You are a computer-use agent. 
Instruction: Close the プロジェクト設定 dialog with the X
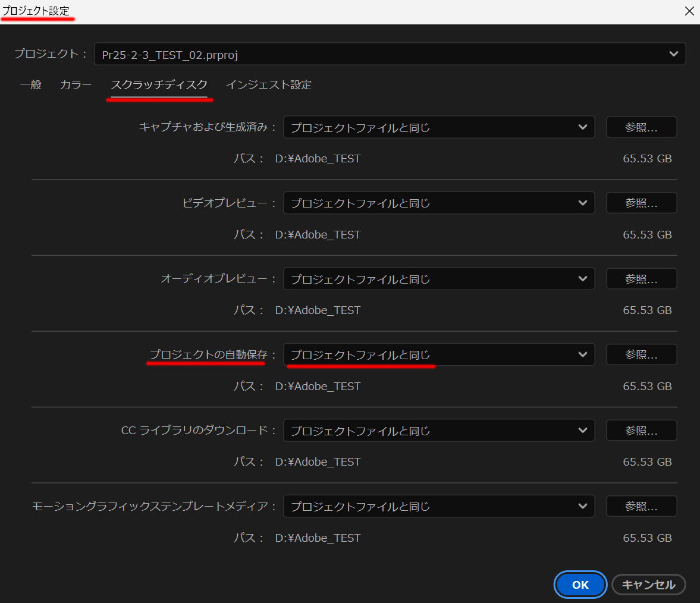click(x=689, y=11)
